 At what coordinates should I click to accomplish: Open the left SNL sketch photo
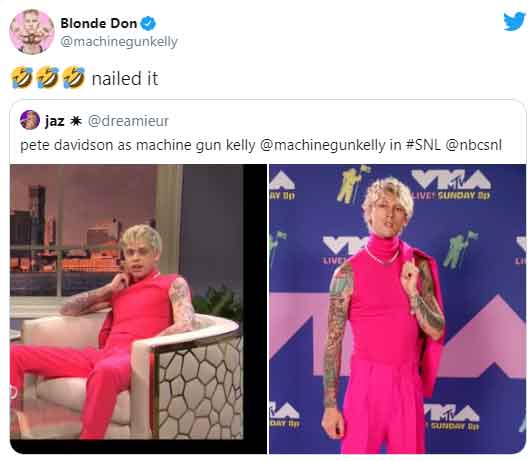coord(127,302)
